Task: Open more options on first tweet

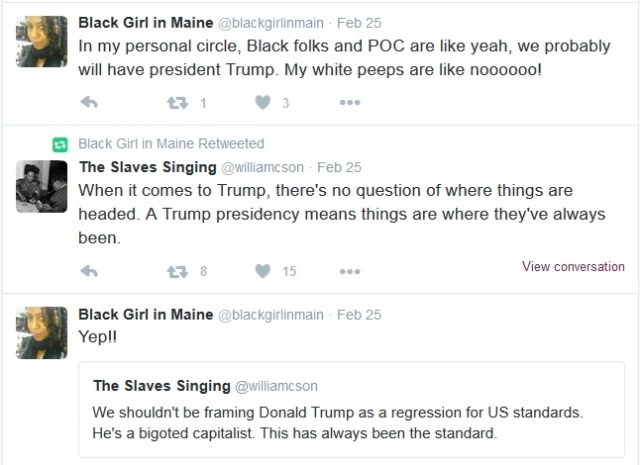Action: 349,102
